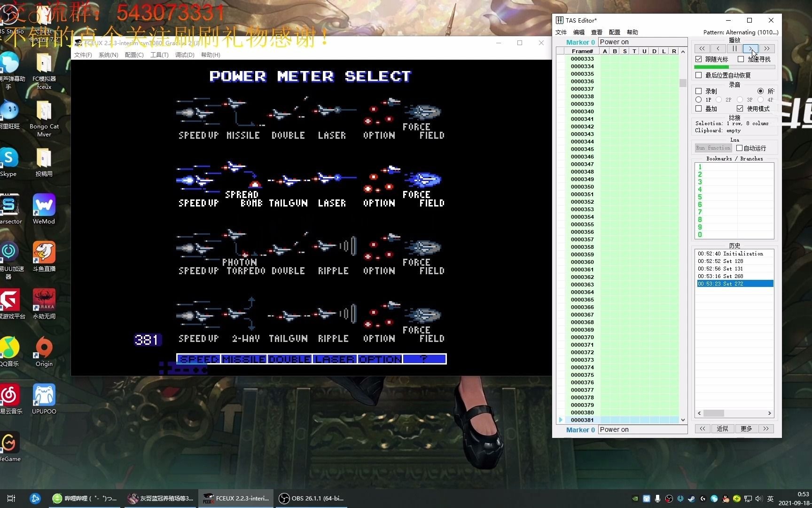Click the volume icon in system tray
This screenshot has height=508, width=812.
coord(758,499)
